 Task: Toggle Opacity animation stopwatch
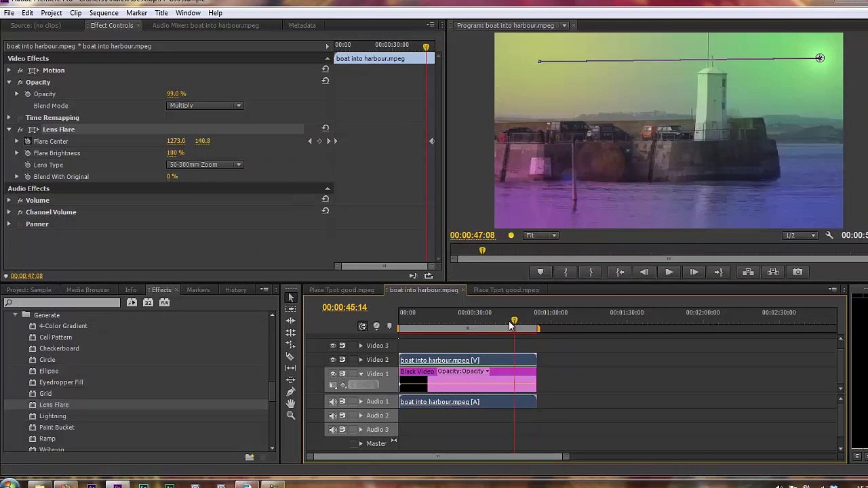tap(28, 94)
